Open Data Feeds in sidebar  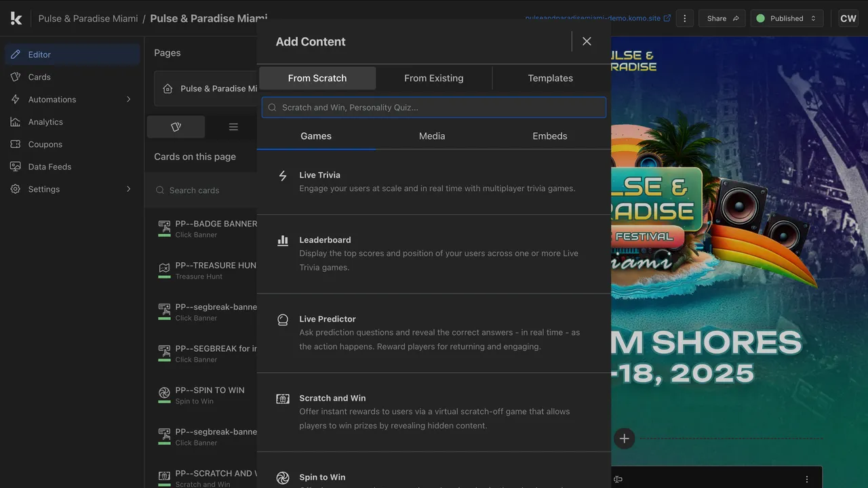point(73,166)
